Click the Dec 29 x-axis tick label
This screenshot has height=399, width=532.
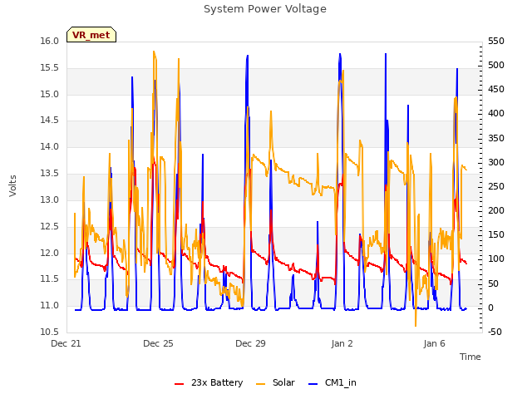click(250, 343)
